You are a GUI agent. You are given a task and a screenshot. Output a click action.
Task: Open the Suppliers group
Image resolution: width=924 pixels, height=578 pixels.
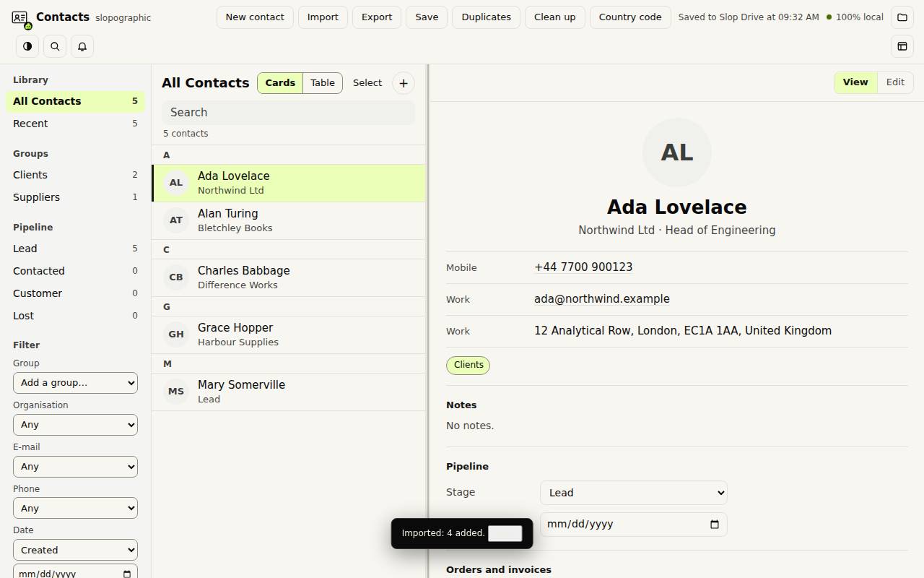click(x=75, y=197)
